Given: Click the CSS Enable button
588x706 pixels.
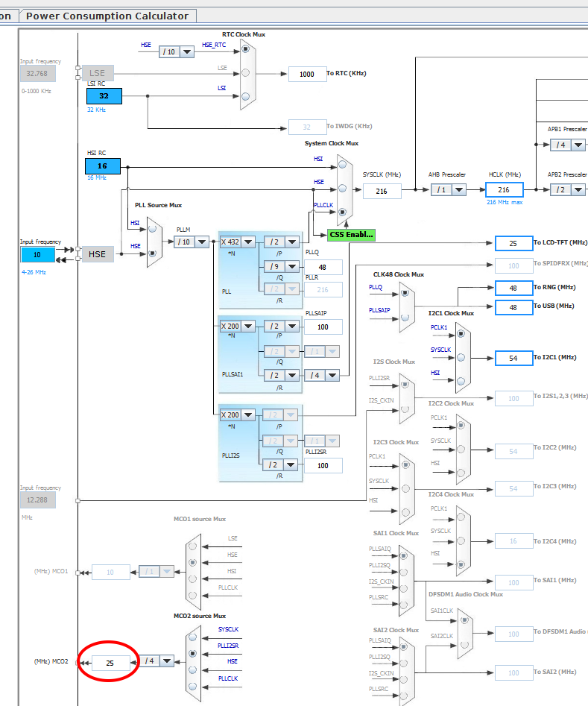Looking at the screenshot, I should (351, 235).
